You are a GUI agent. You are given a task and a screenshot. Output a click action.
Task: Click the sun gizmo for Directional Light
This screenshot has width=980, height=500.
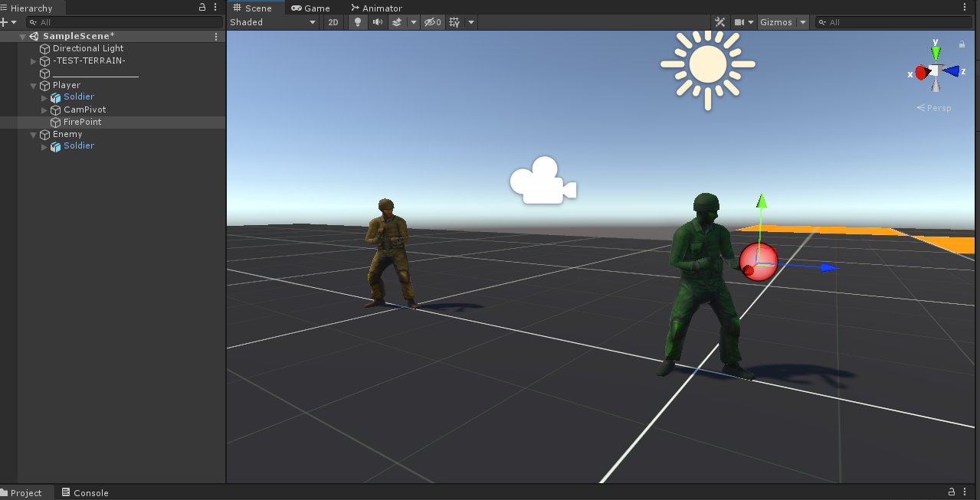coord(707,64)
